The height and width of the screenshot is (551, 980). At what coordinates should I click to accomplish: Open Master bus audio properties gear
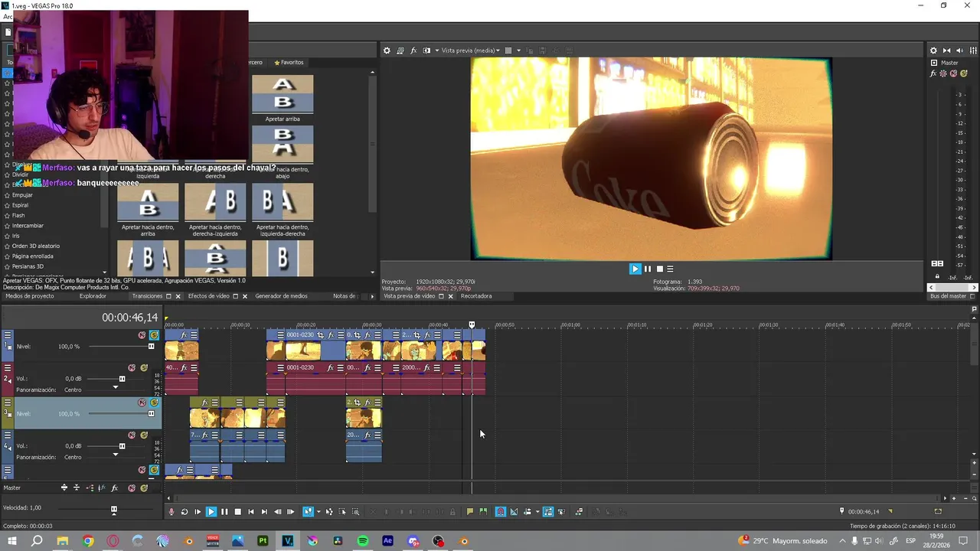pyautogui.click(x=933, y=51)
